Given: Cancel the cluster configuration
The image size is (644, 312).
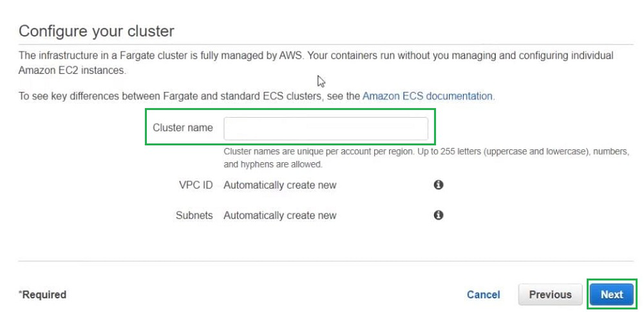Looking at the screenshot, I should (x=483, y=295).
